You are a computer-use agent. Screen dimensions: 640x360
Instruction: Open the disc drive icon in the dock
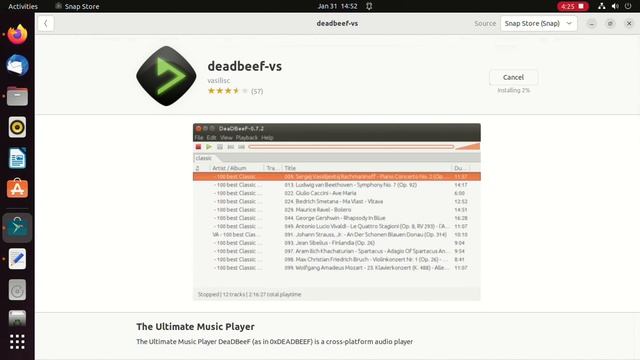[17, 290]
